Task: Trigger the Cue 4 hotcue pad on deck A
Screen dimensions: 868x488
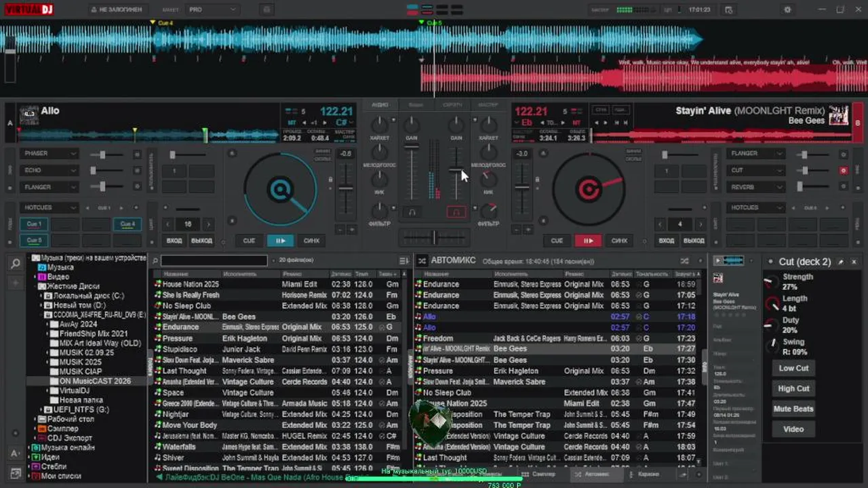Action: (127, 224)
